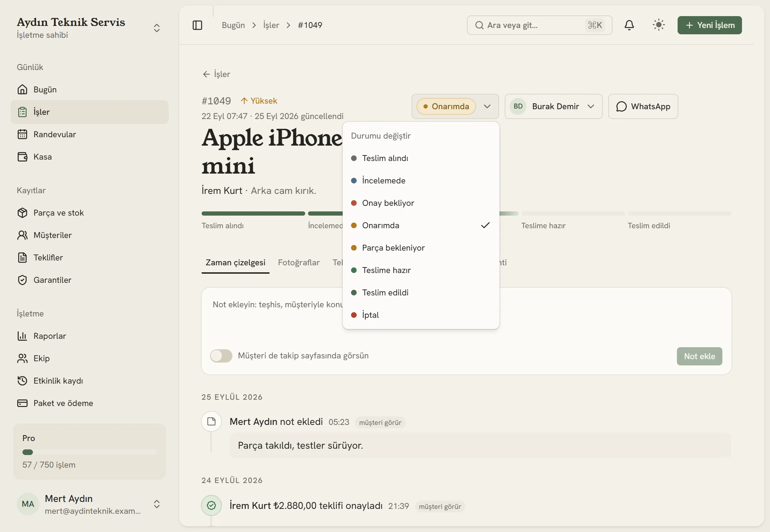Image resolution: width=770 pixels, height=532 pixels.
Task: Expand Aydın Teknik Servis workspace switcher
Action: 90,28
